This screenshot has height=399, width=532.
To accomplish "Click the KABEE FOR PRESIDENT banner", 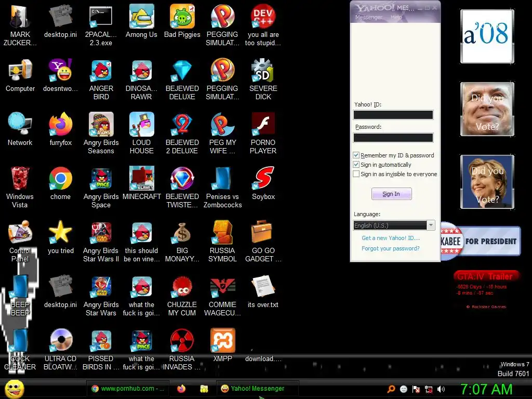I will click(x=481, y=241).
